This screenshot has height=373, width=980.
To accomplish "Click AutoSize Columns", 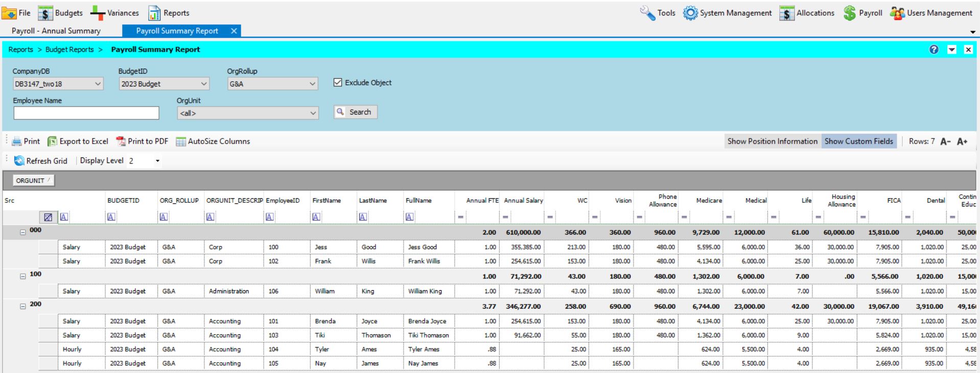I will pos(213,142).
